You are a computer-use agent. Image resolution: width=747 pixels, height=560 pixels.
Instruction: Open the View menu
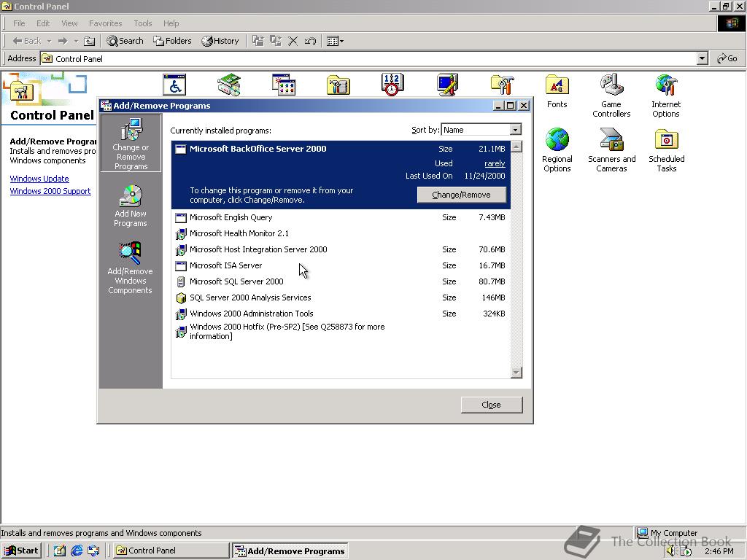[69, 23]
